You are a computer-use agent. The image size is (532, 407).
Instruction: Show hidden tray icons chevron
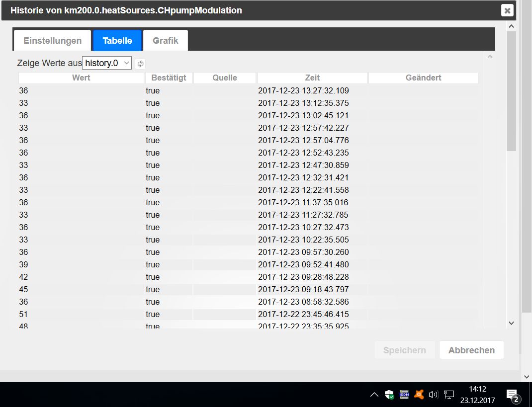374,395
